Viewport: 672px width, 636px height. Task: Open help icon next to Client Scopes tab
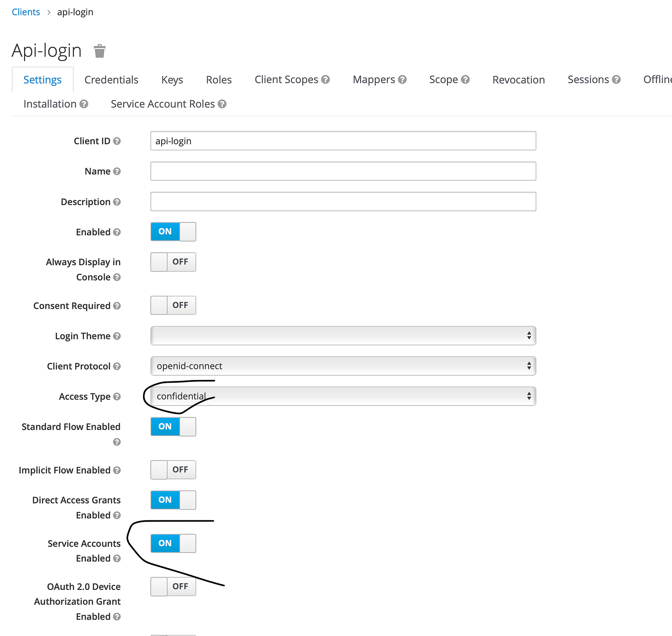click(x=325, y=80)
